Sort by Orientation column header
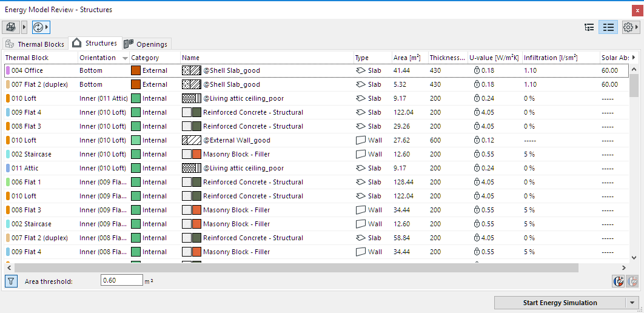 click(104, 58)
